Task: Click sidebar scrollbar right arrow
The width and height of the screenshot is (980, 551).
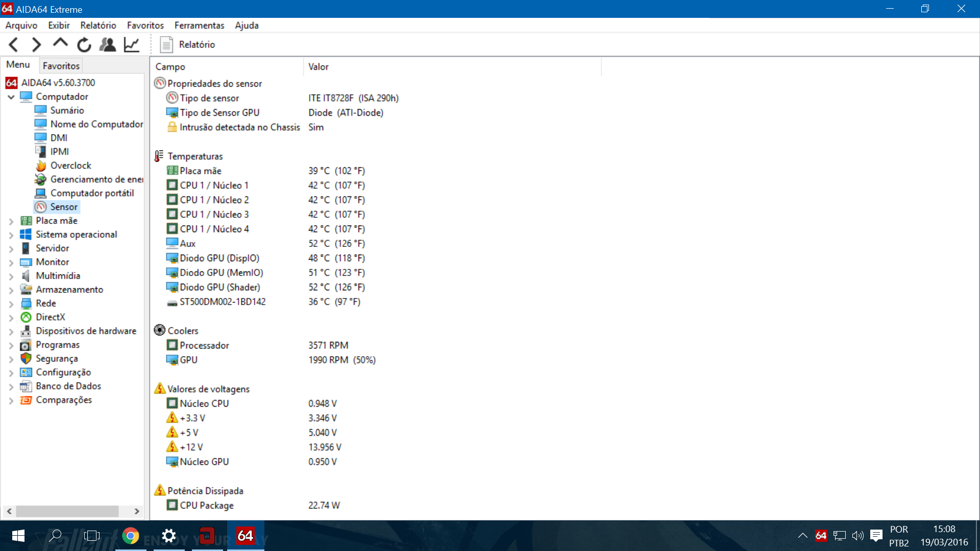Action: coord(136,511)
